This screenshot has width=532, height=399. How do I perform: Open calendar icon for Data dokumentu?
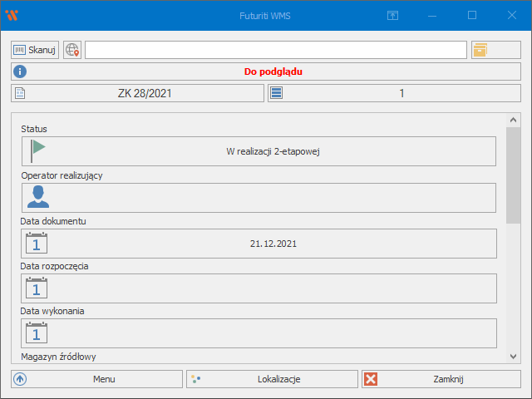pyautogui.click(x=37, y=243)
